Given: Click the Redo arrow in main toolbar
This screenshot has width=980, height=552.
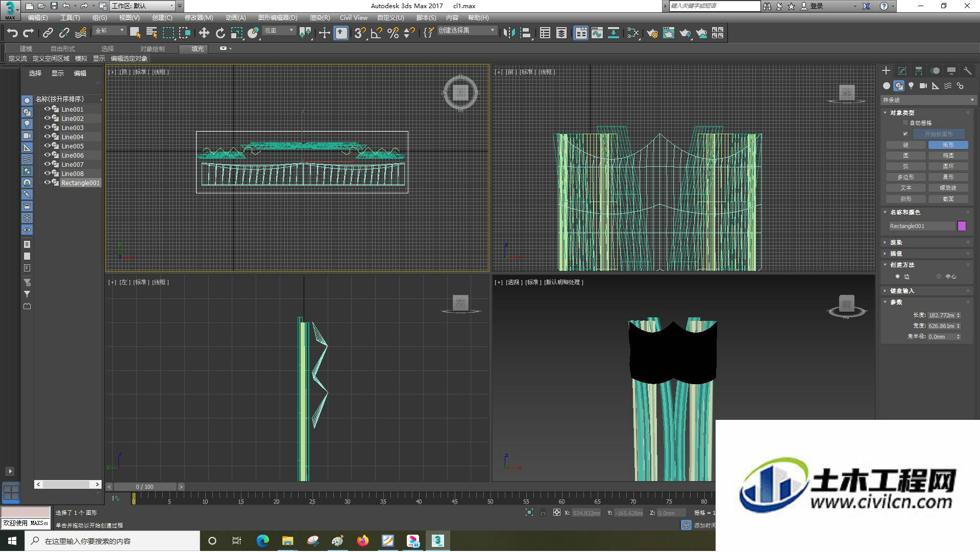Looking at the screenshot, I should coord(29,33).
